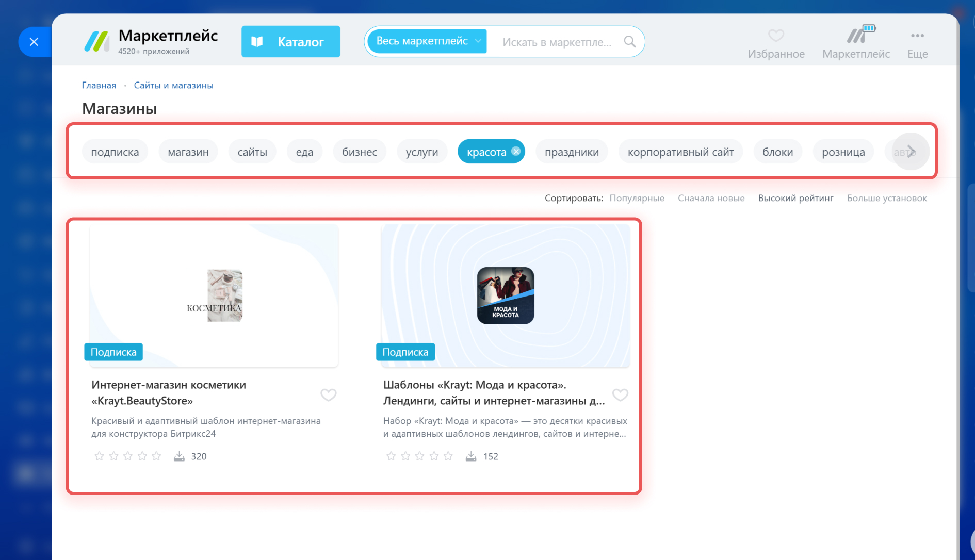Screen dimensions: 975x560
Task: Show more tags with right chevron arrow
Action: pyautogui.click(x=911, y=152)
